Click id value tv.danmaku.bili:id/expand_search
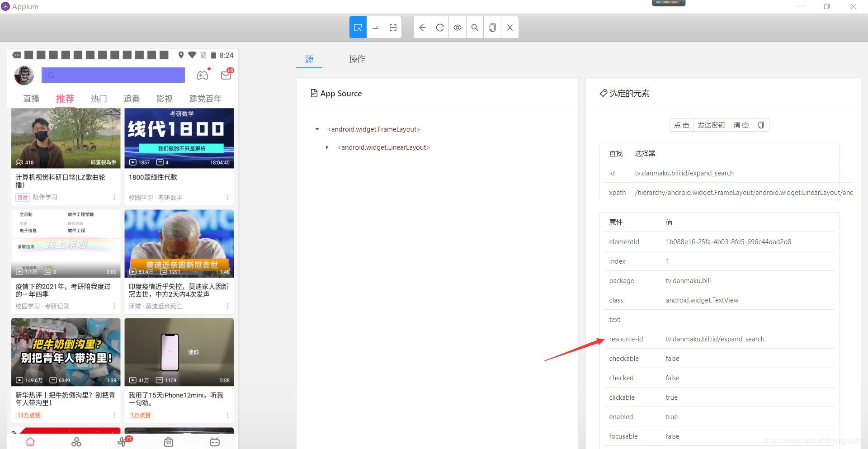 [x=684, y=173]
